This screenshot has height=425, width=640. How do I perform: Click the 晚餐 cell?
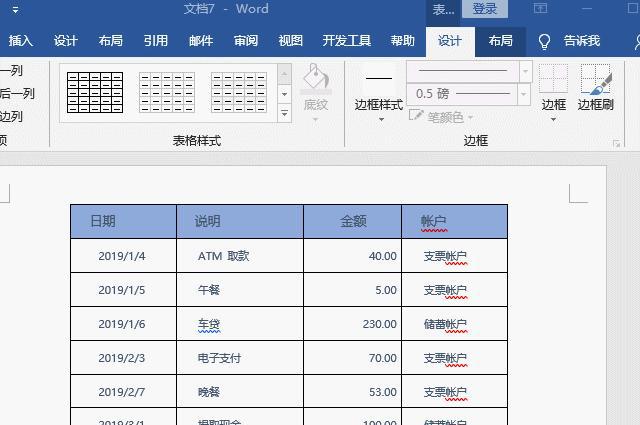pos(240,392)
